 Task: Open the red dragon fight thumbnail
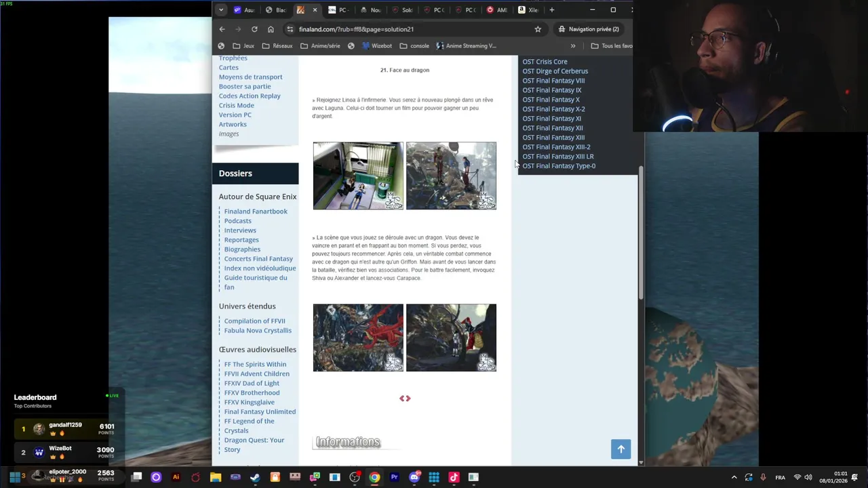(x=358, y=338)
